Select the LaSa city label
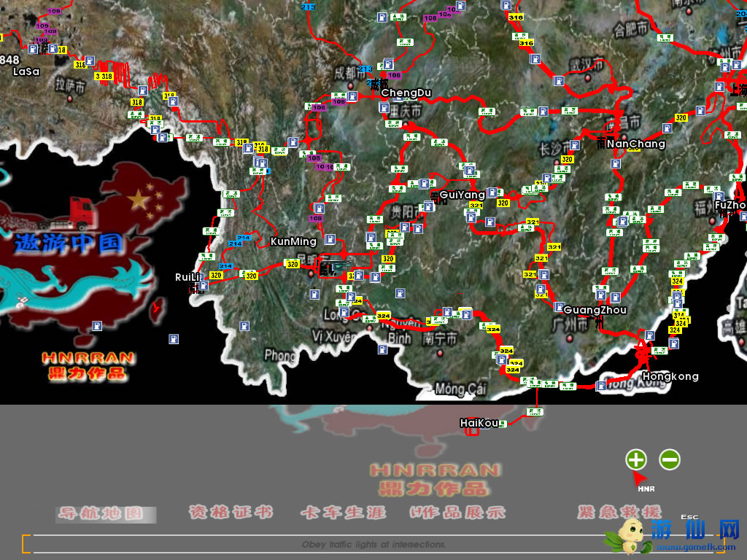This screenshot has width=747, height=560. coord(26,71)
